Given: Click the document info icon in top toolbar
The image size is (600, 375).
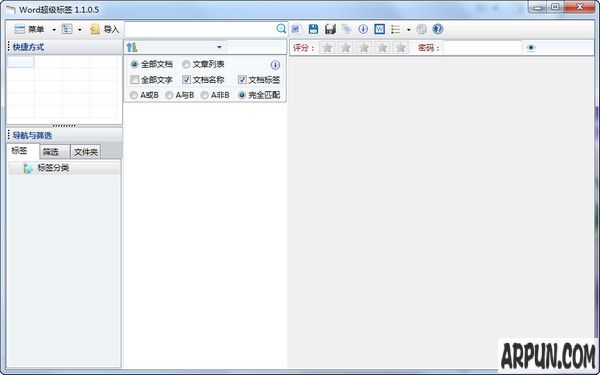Looking at the screenshot, I should [x=363, y=29].
